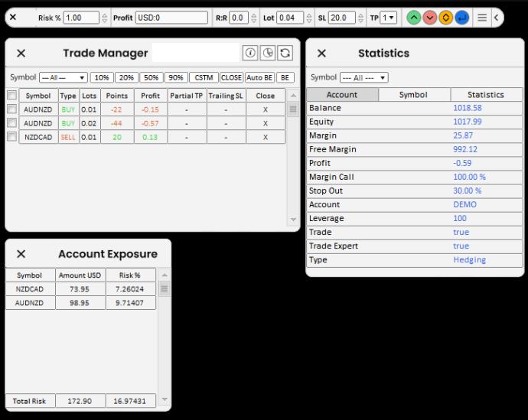The height and width of the screenshot is (420, 528).
Task: Open the hamburger menu in top toolbar
Action: (x=482, y=17)
